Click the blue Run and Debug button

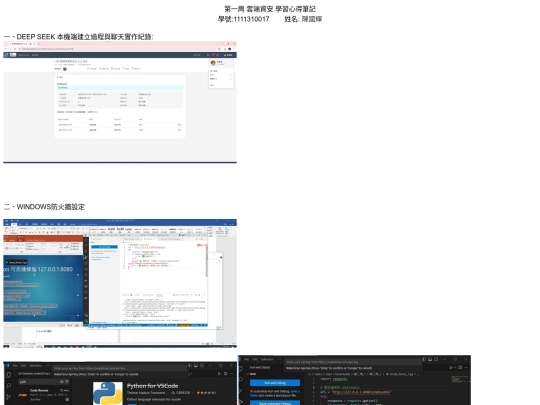(x=275, y=383)
